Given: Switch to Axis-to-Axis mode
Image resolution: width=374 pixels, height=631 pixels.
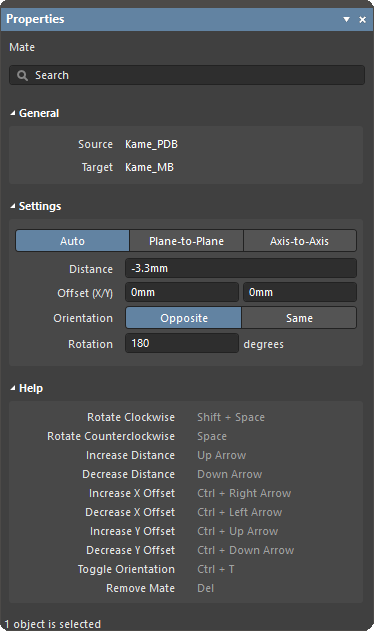Looking at the screenshot, I should pyautogui.click(x=300, y=241).
